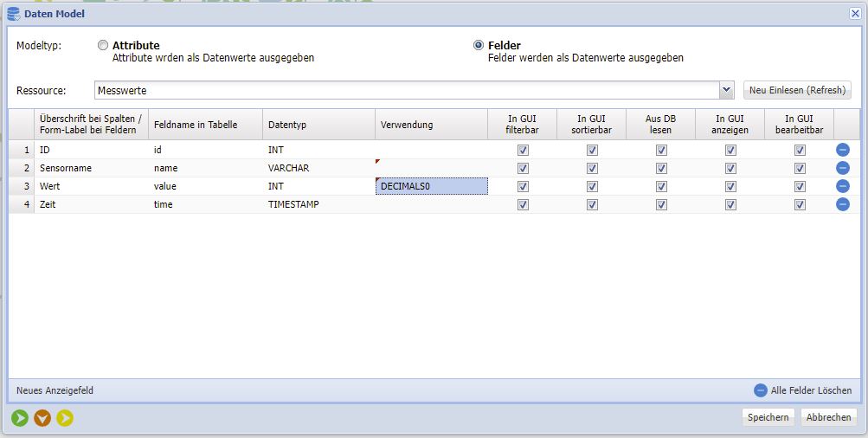This screenshot has width=868, height=438.
Task: Delete the Sensorname row using minus icon
Action: tap(842, 168)
